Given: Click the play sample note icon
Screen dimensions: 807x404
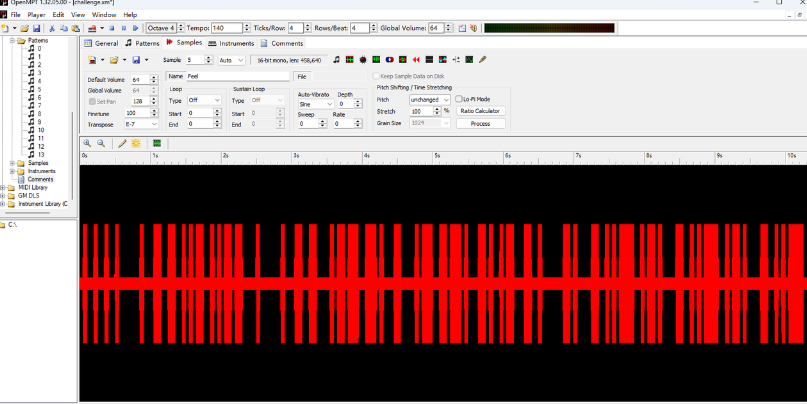Looking at the screenshot, I should click(336, 60).
